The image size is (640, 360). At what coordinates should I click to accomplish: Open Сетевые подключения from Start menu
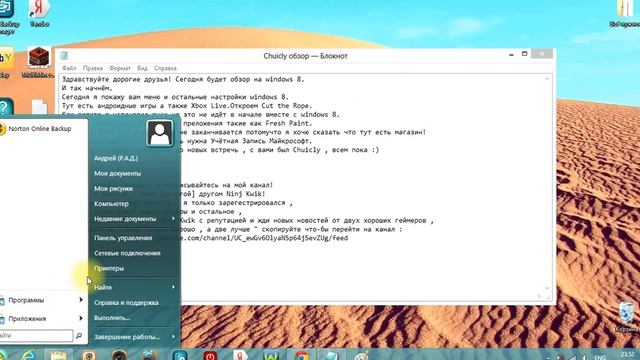pyautogui.click(x=127, y=253)
